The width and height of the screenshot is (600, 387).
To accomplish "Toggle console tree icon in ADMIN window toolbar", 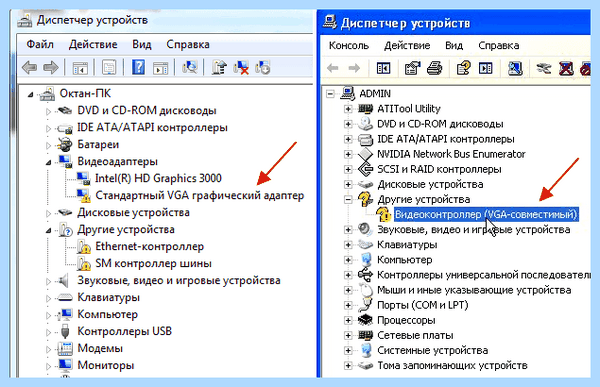I will (x=383, y=68).
